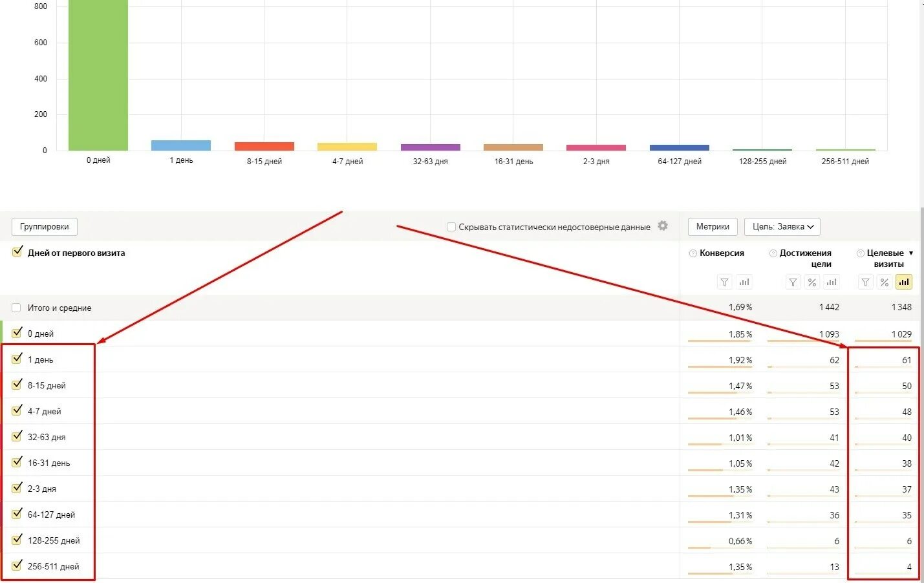Click the 128-255 дней chart axis label

762,162
